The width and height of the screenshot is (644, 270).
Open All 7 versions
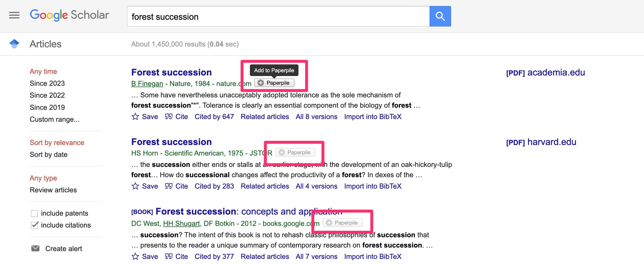pos(317,256)
